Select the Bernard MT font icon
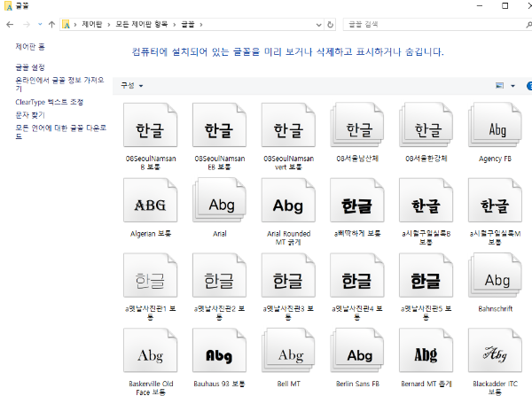This screenshot has width=532, height=396. coord(426,350)
